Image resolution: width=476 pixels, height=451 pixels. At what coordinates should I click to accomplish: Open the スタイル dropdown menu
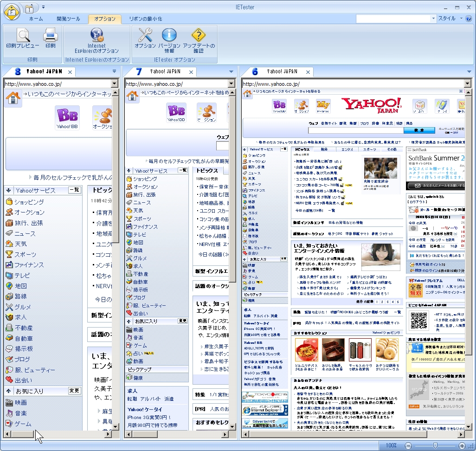tap(450, 19)
